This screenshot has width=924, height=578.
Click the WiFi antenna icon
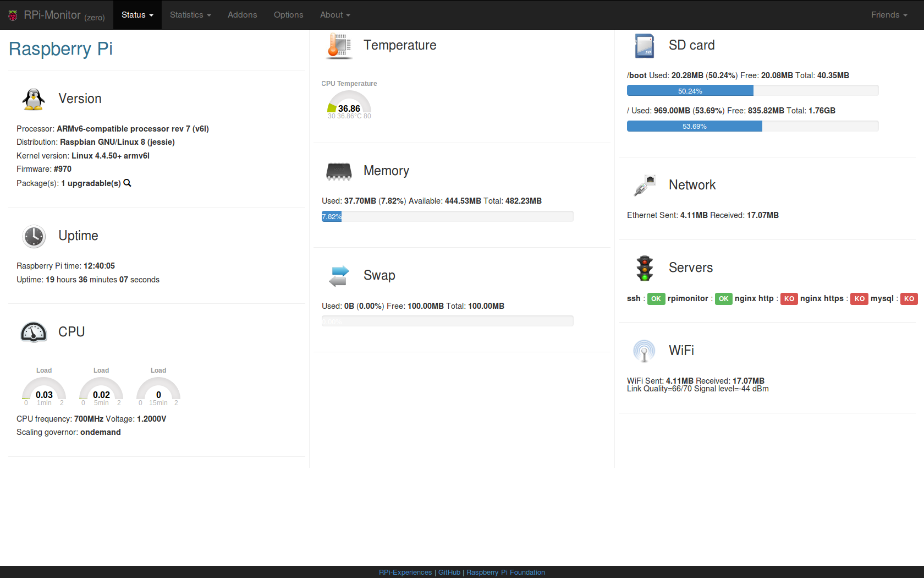click(x=644, y=351)
